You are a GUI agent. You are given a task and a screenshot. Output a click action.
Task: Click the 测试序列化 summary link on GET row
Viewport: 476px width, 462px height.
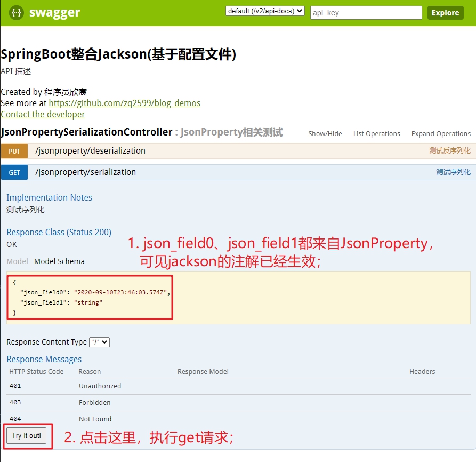pyautogui.click(x=453, y=172)
